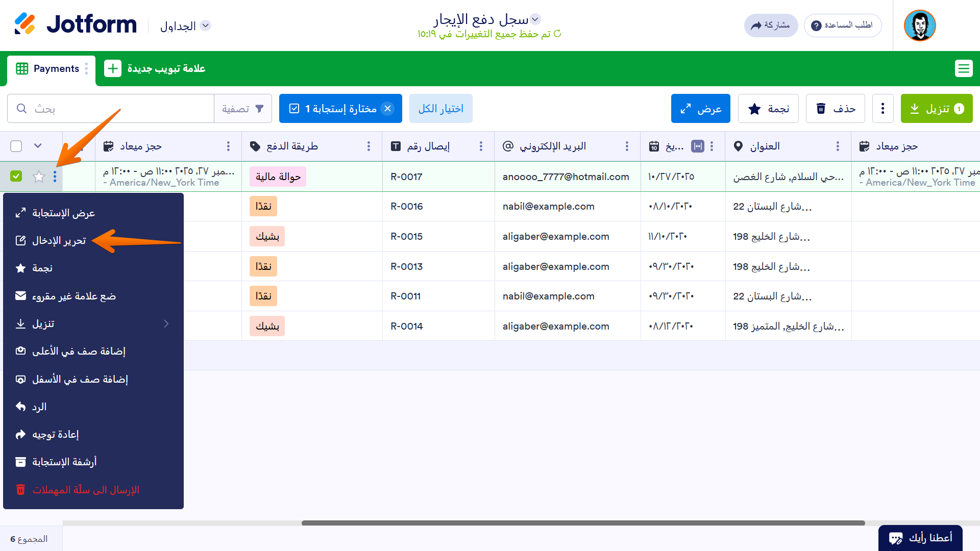Click the search magnifier icon
Image resolution: width=980 pixels, height=551 pixels.
tap(21, 108)
